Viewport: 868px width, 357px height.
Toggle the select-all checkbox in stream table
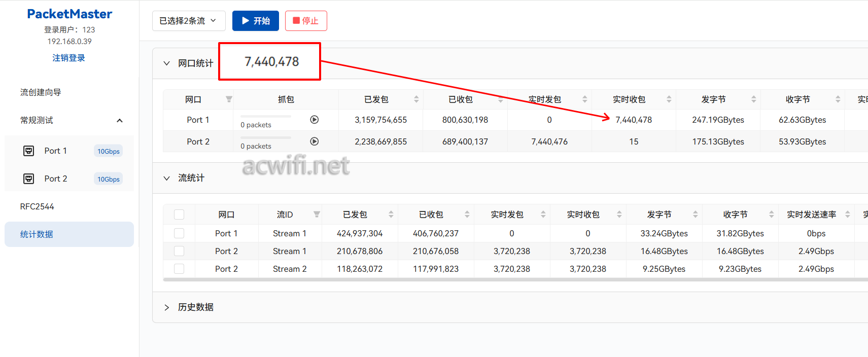coord(179,215)
